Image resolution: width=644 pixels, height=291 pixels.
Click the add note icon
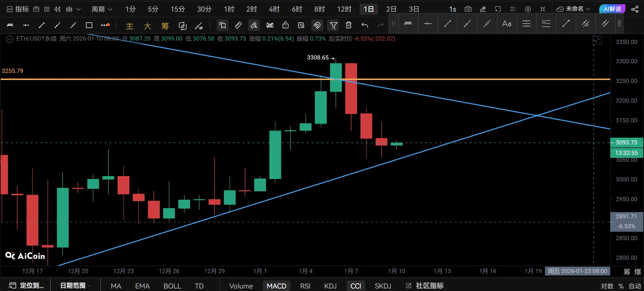point(498,9)
